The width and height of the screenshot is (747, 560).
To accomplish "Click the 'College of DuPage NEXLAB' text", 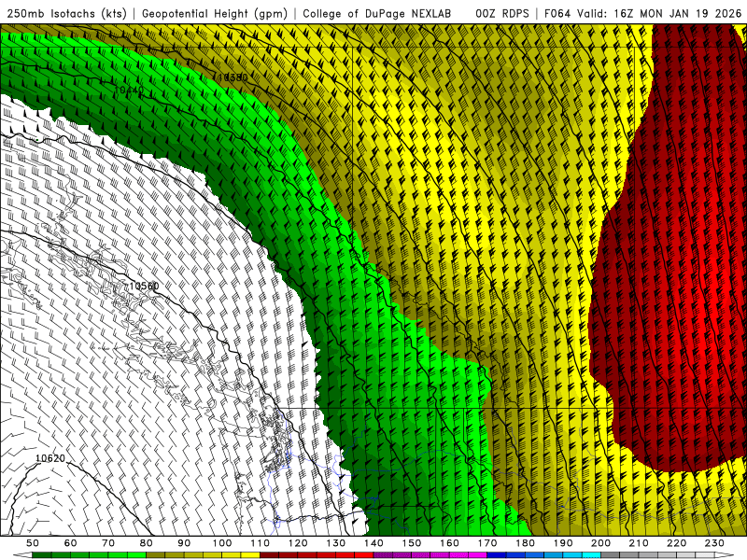I will coord(377,14).
